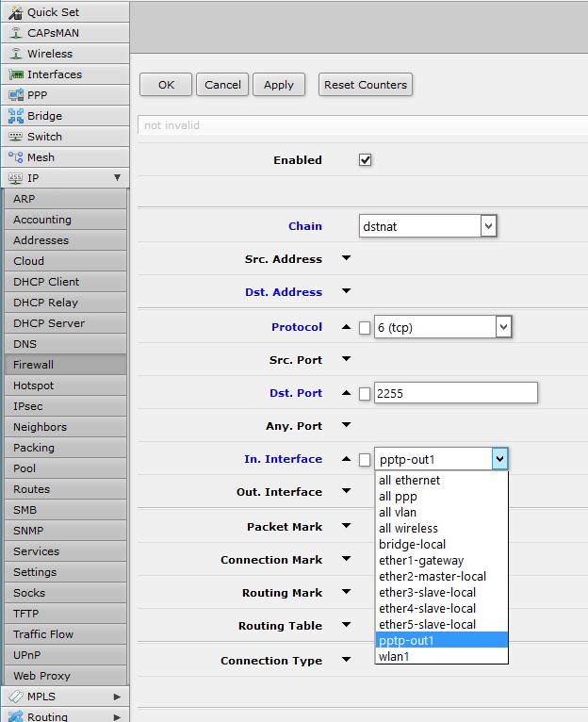Click the MPLS icon in sidebar
Screen dimensions: 588x722
[16, 697]
